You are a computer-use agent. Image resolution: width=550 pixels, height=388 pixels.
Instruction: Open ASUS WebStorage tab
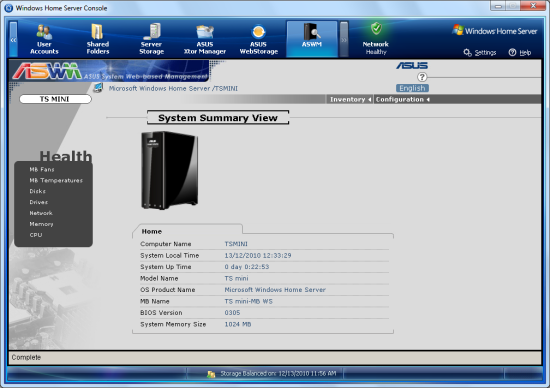coord(259,39)
